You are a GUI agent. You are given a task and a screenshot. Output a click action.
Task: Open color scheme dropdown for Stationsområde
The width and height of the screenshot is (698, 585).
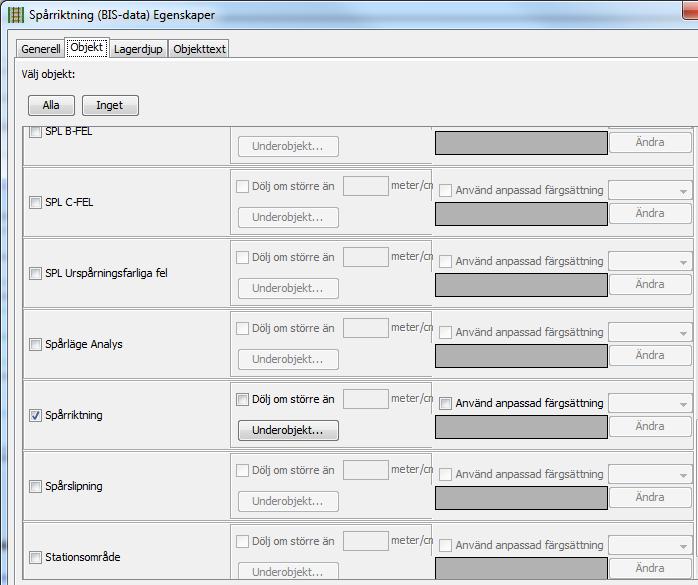[x=650, y=546]
